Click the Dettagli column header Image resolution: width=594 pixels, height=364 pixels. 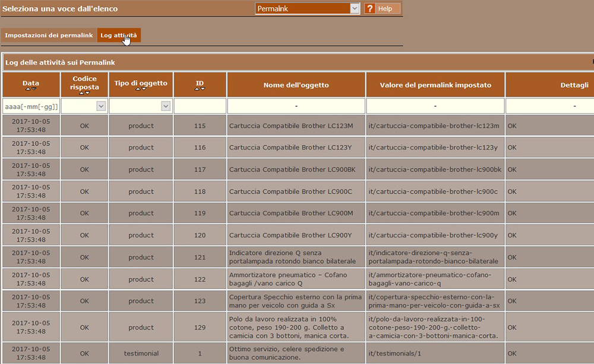tap(549, 85)
